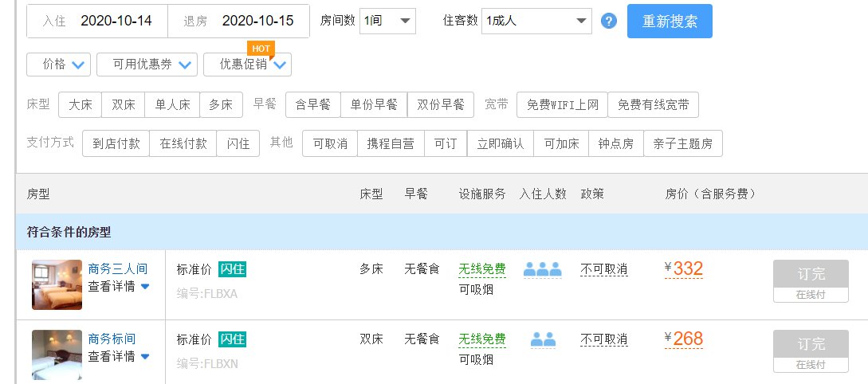Open the 商务三人间 room photo
Viewport: 868px width, 384px height.
57,284
